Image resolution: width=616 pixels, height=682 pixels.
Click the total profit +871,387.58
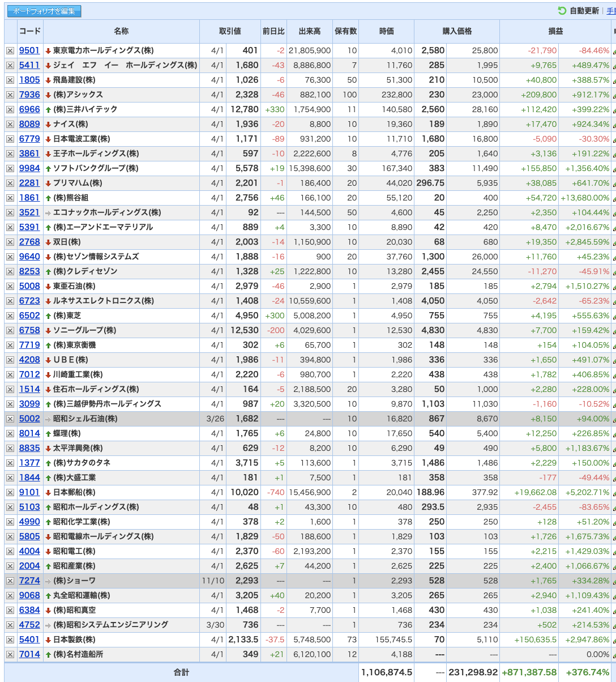[529, 672]
